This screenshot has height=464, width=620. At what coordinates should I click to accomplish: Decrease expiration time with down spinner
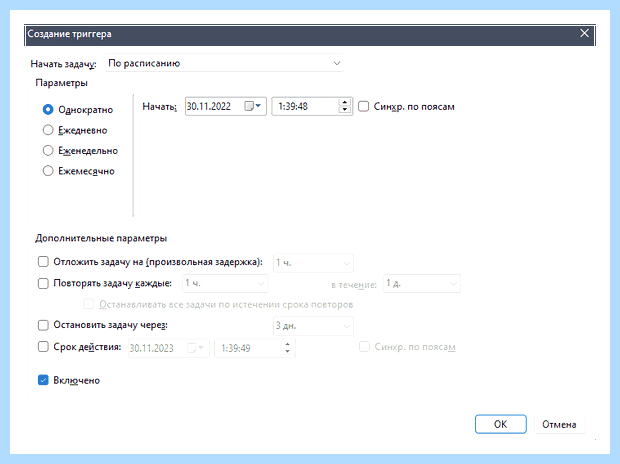pyautogui.click(x=287, y=352)
